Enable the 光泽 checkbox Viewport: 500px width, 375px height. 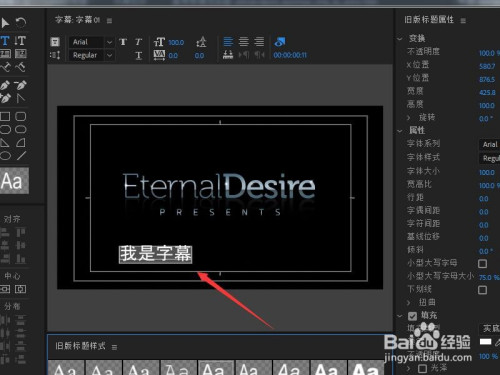point(422,368)
